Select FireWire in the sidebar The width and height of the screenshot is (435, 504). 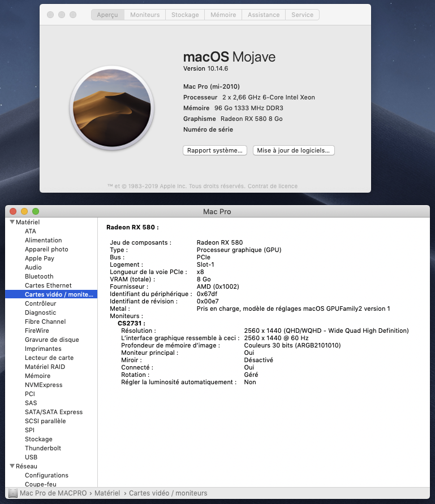click(x=37, y=330)
